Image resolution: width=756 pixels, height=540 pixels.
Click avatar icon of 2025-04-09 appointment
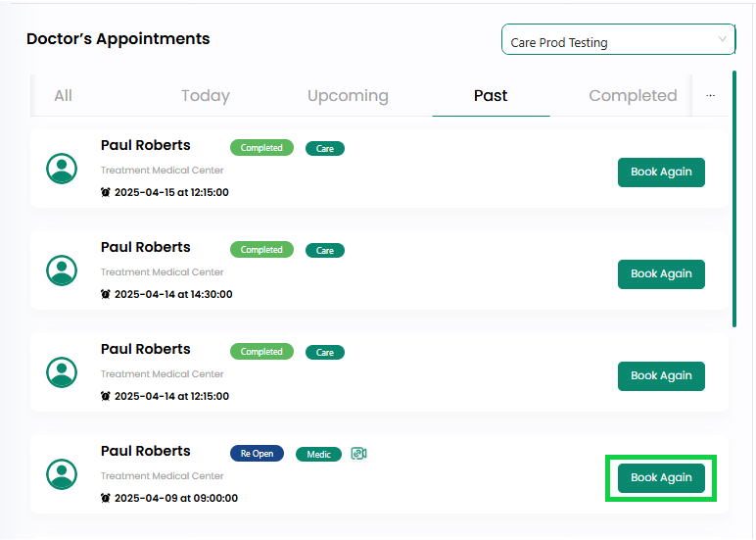tap(62, 474)
